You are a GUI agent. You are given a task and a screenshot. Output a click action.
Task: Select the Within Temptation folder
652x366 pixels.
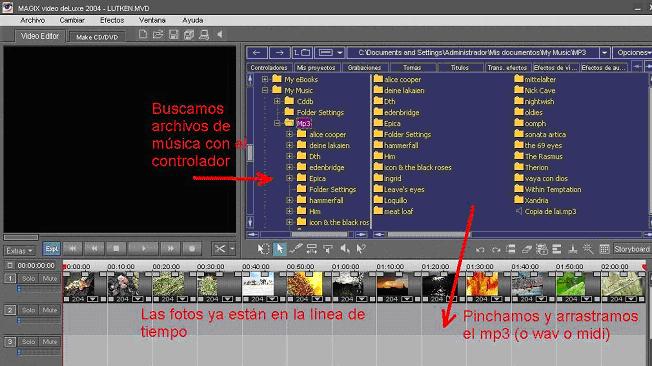pyautogui.click(x=553, y=189)
